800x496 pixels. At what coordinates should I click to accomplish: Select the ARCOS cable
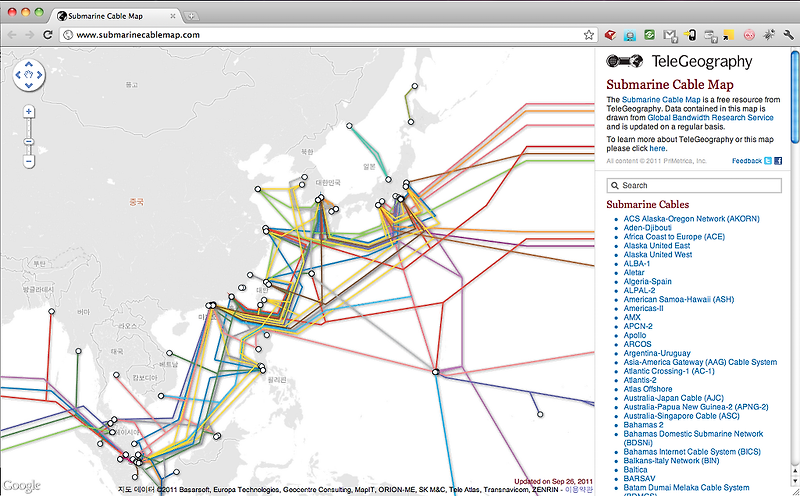coord(637,344)
